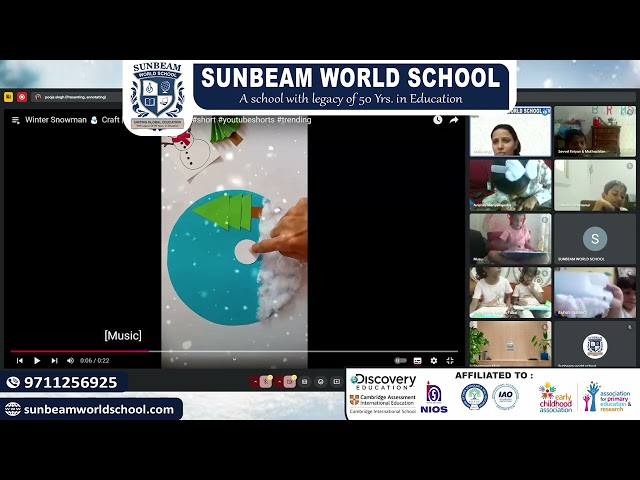
Task: Toggle the YouTube autoplay switch
Action: coord(400,360)
